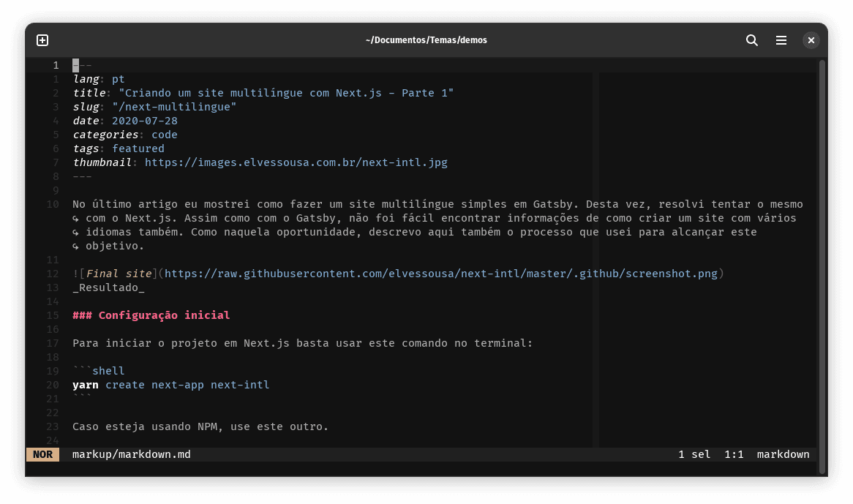853x504 pixels.
Task: Click the closing '---' front matter delimiter
Action: pyautogui.click(x=82, y=177)
